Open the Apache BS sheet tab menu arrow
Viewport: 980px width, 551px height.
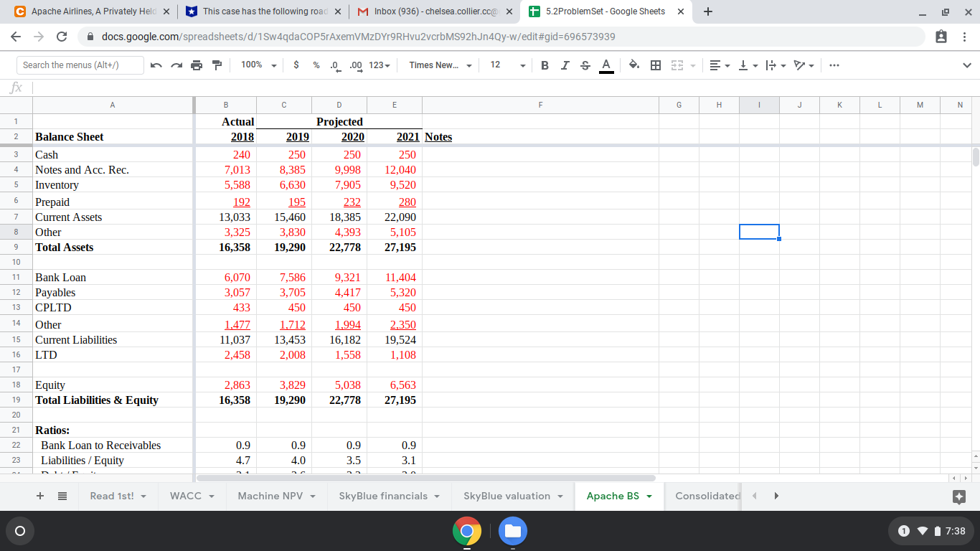pyautogui.click(x=651, y=496)
